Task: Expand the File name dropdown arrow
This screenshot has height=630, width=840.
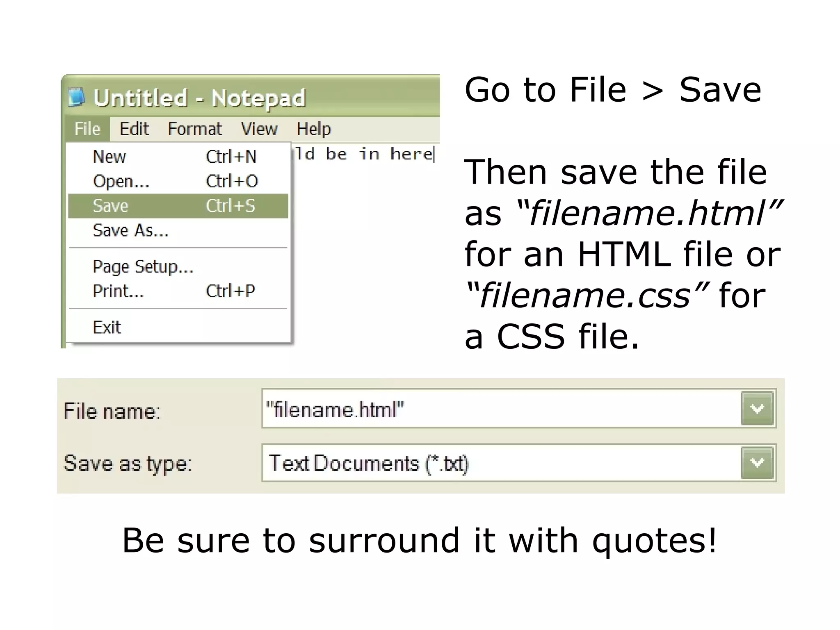Action: point(757,409)
